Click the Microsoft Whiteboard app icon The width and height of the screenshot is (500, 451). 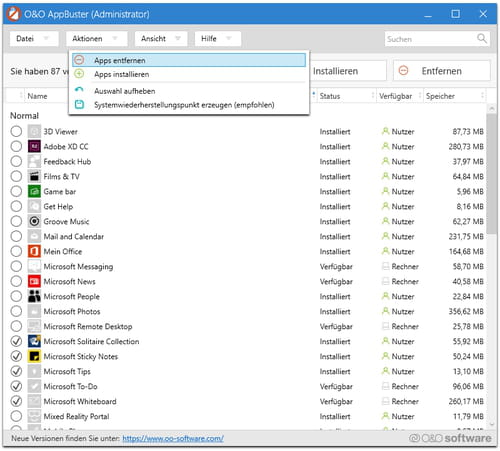tap(34, 401)
